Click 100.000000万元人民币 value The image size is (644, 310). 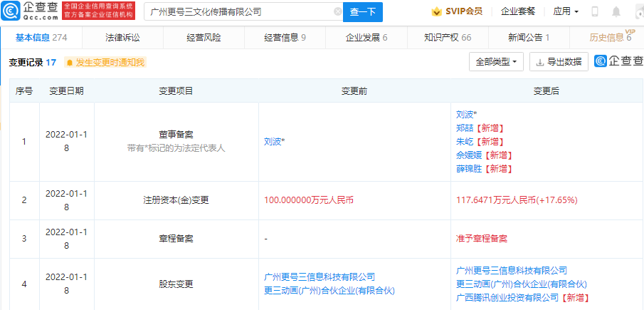pyautogui.click(x=309, y=200)
